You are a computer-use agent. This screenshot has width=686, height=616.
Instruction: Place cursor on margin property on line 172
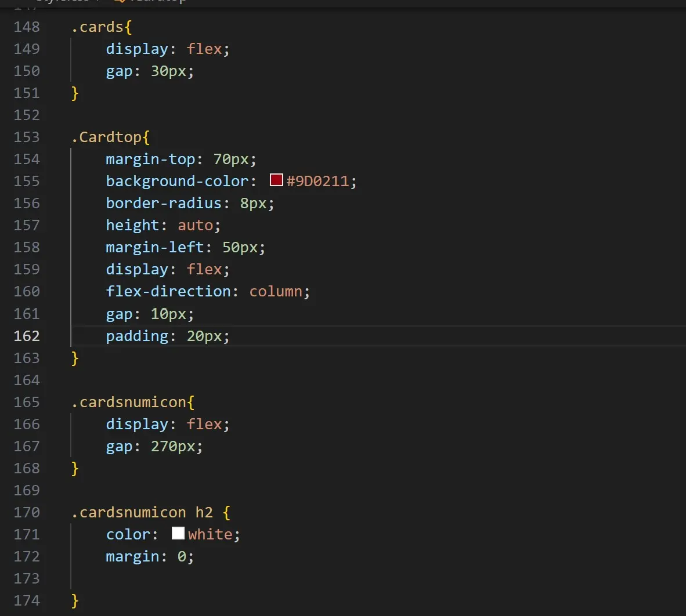(132, 556)
